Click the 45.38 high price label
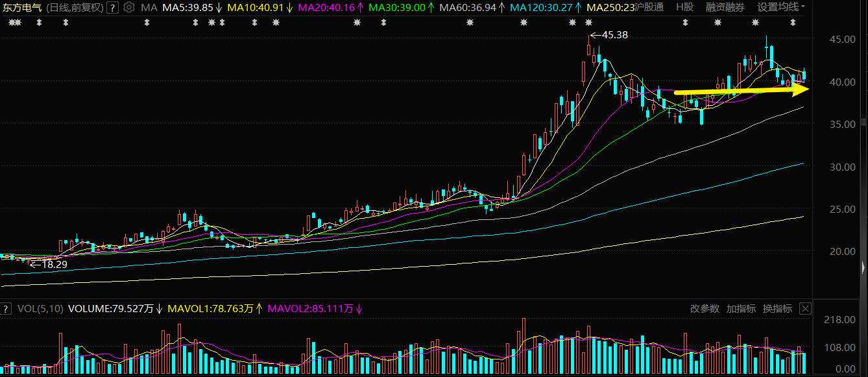Image resolution: width=868 pixels, height=377 pixels. 615,34
